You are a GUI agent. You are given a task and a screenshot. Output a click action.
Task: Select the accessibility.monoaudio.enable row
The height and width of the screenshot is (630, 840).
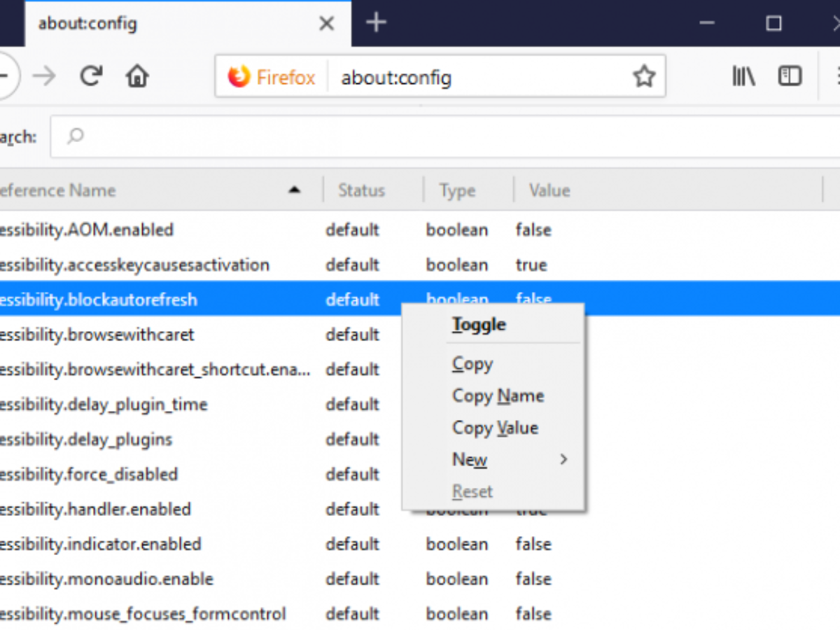(420, 580)
